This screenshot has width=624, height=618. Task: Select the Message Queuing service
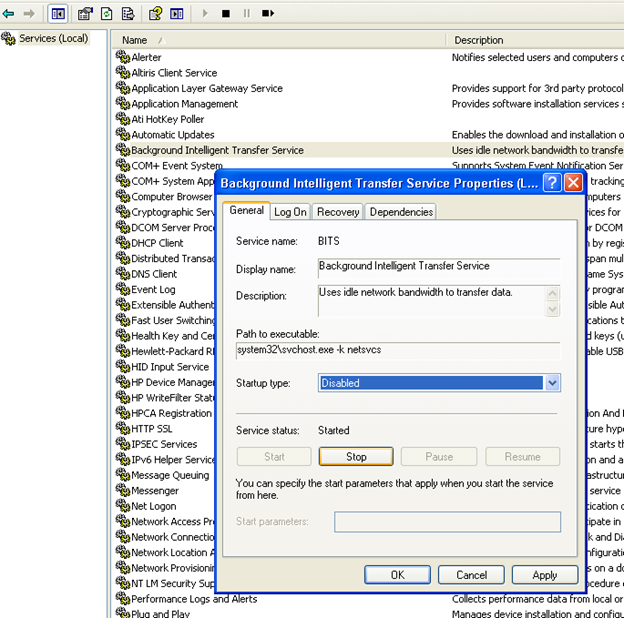point(170,475)
